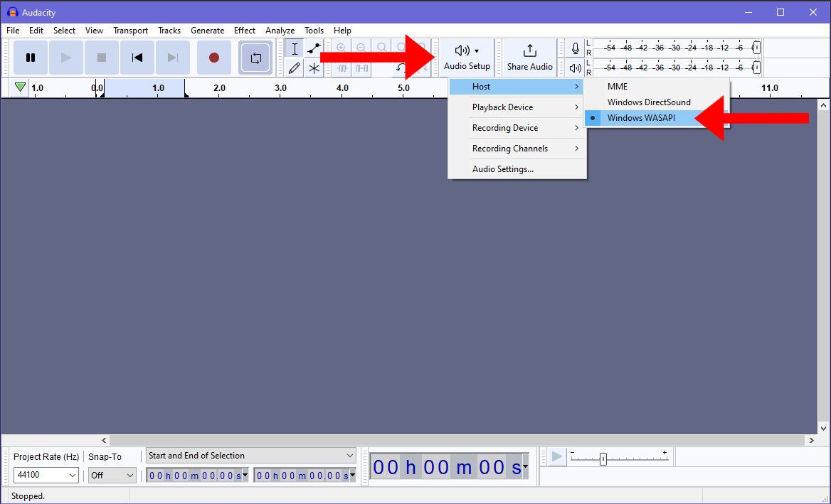Choose MME as audio host

tap(657, 87)
